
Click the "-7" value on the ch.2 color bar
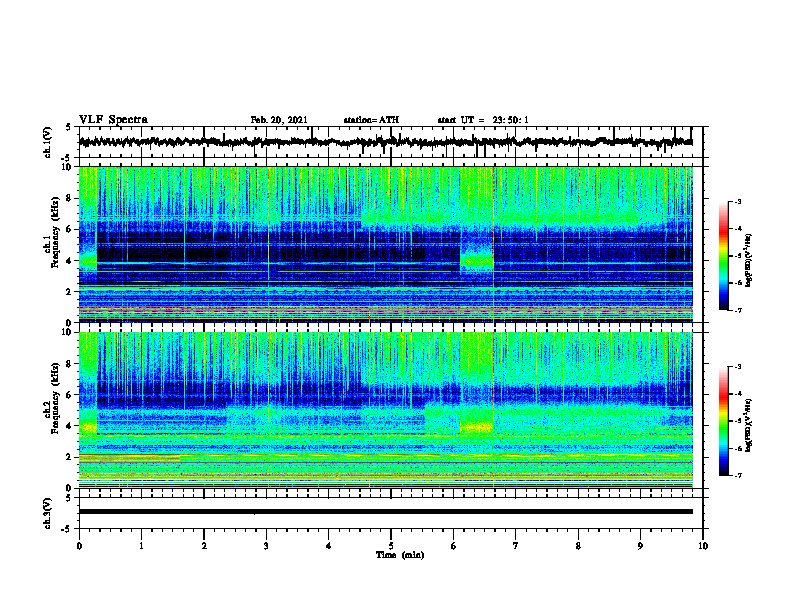point(737,475)
